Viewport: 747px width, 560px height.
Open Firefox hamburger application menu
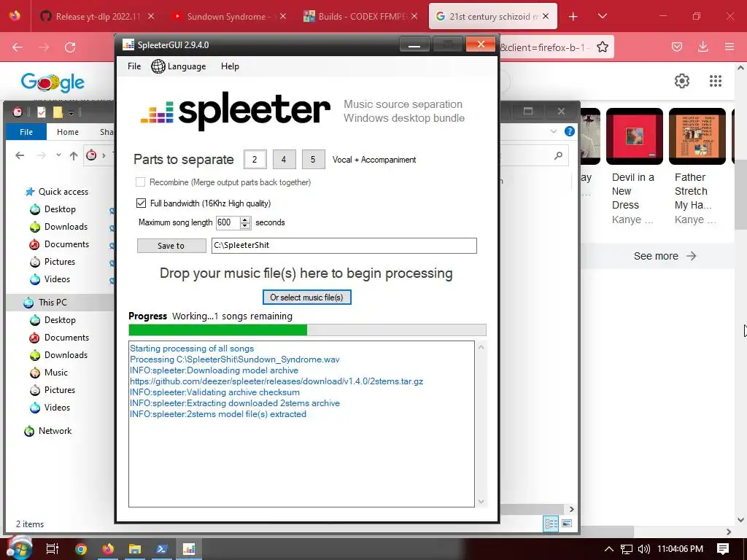pyautogui.click(x=729, y=47)
